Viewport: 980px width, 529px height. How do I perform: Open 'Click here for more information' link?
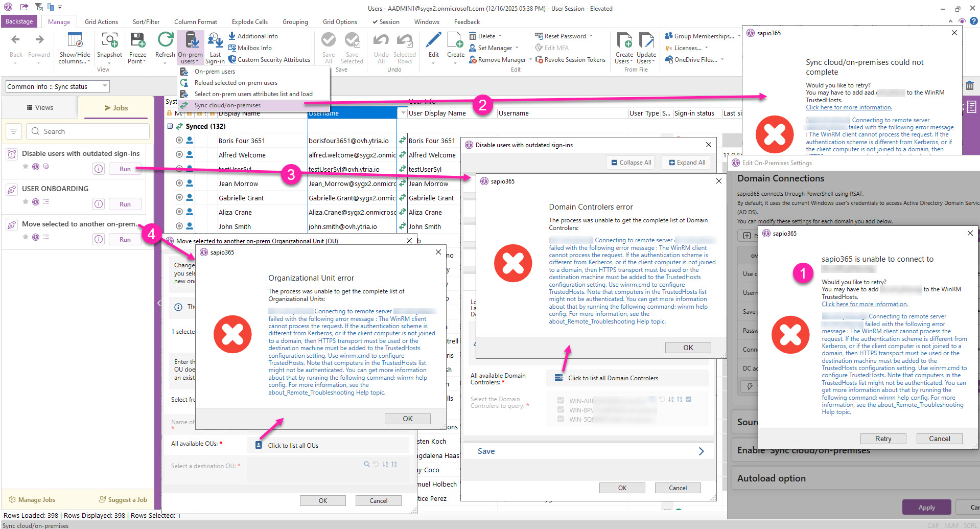click(x=864, y=304)
